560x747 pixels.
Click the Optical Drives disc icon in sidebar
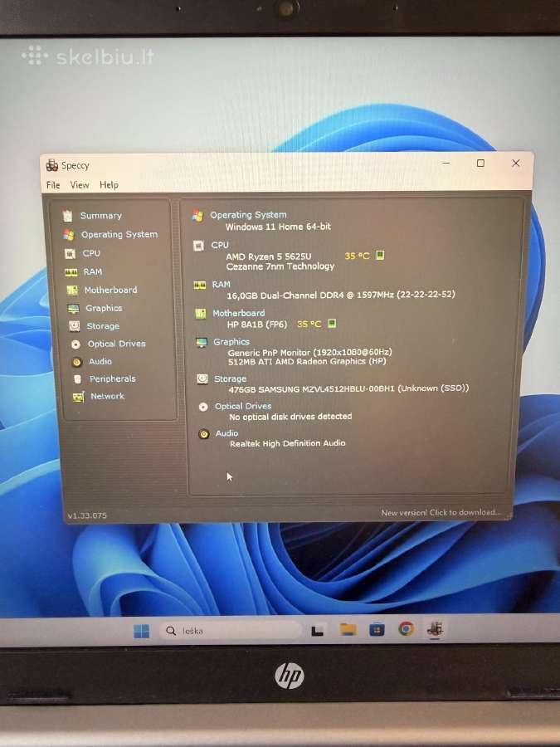[75, 344]
